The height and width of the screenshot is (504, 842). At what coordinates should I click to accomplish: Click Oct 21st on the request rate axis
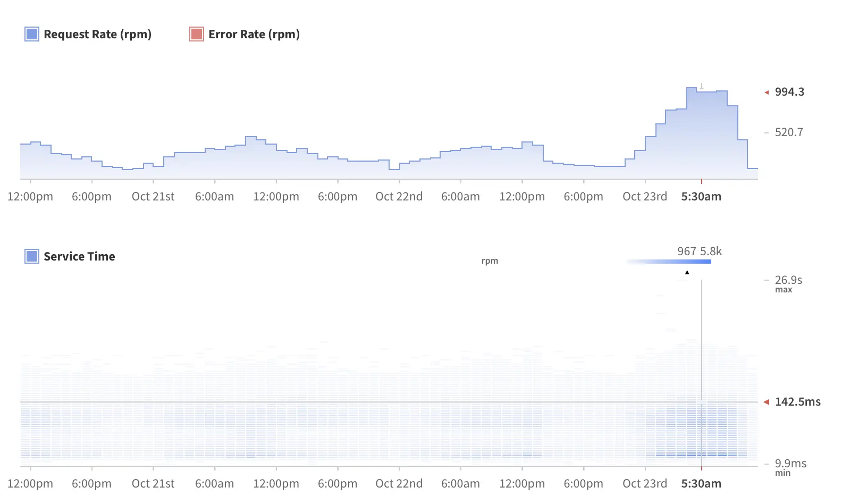click(x=153, y=197)
